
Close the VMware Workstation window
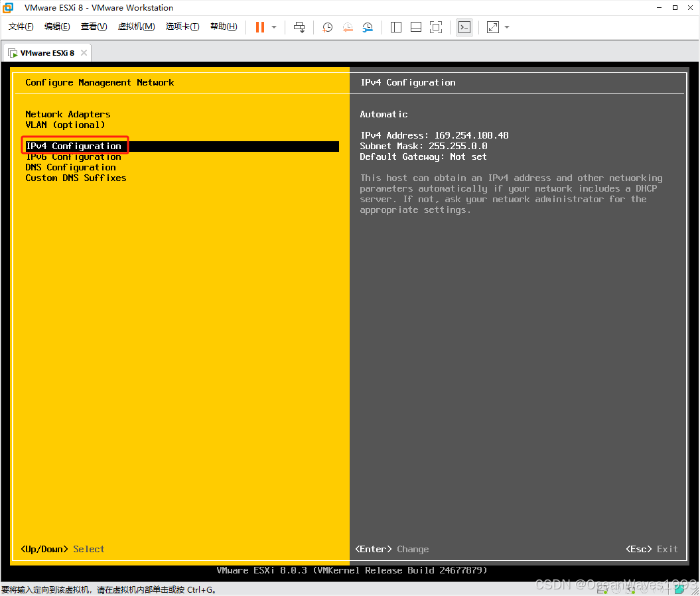[x=690, y=7]
